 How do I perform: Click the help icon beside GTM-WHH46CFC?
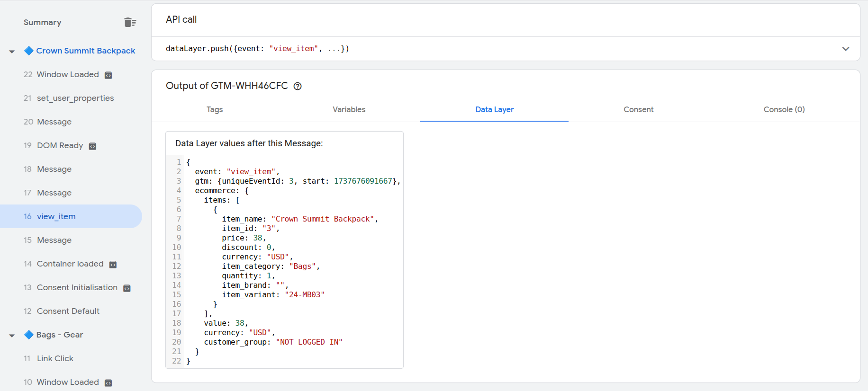tap(298, 86)
